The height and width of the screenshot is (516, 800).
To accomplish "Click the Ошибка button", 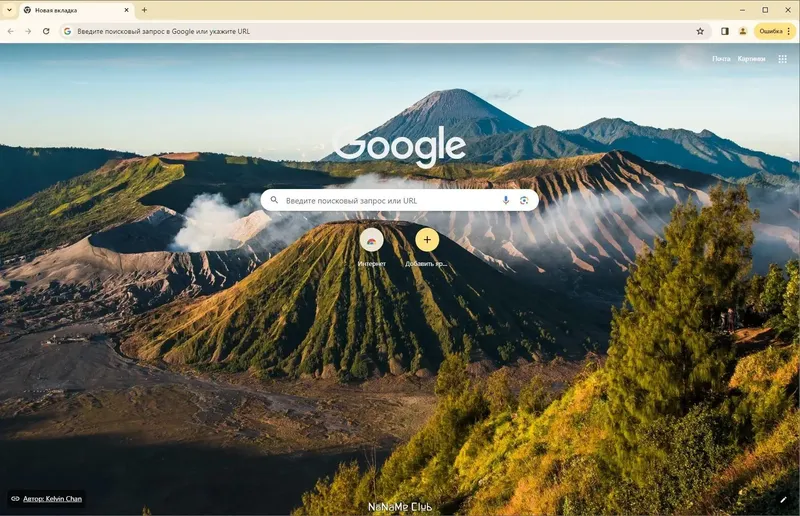I will tap(770, 31).
